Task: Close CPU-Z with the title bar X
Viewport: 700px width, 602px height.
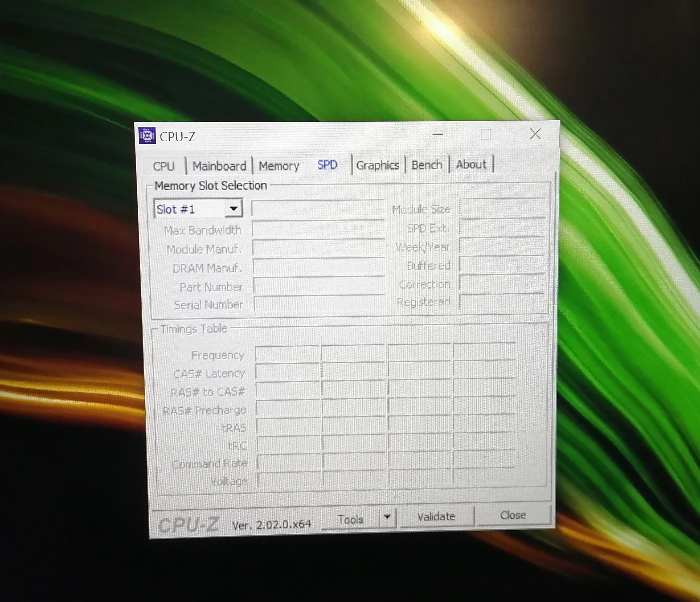Action: coord(535,134)
